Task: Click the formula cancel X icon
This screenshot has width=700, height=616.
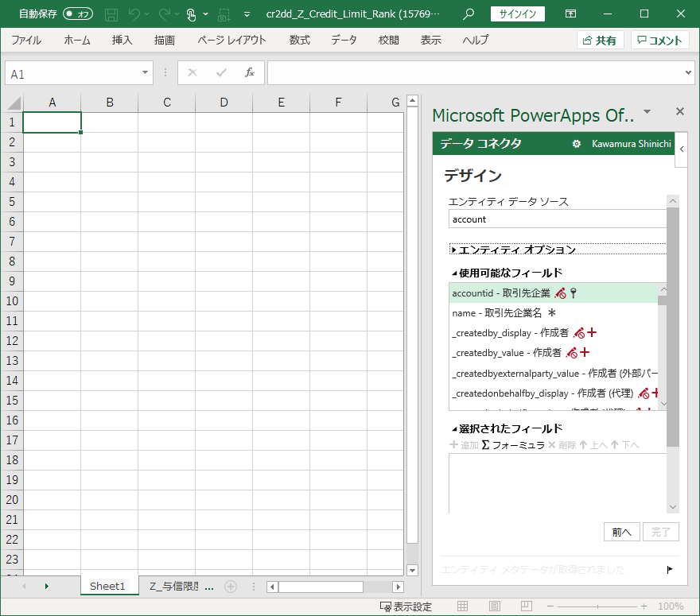Action: 192,72
